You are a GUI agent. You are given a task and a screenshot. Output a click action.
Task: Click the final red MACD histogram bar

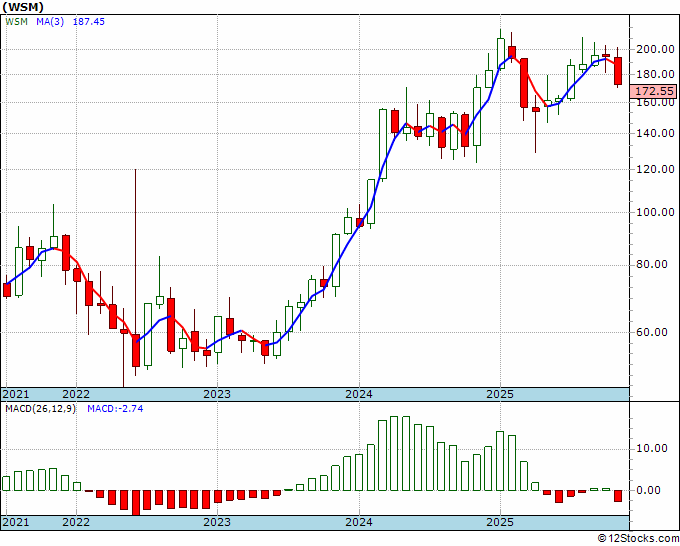pyautogui.click(x=618, y=496)
